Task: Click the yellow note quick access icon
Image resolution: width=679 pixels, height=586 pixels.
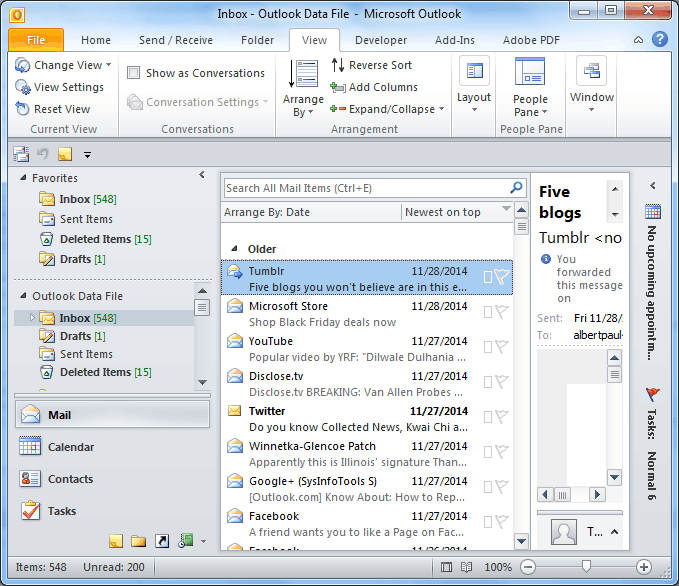Action: click(x=65, y=154)
